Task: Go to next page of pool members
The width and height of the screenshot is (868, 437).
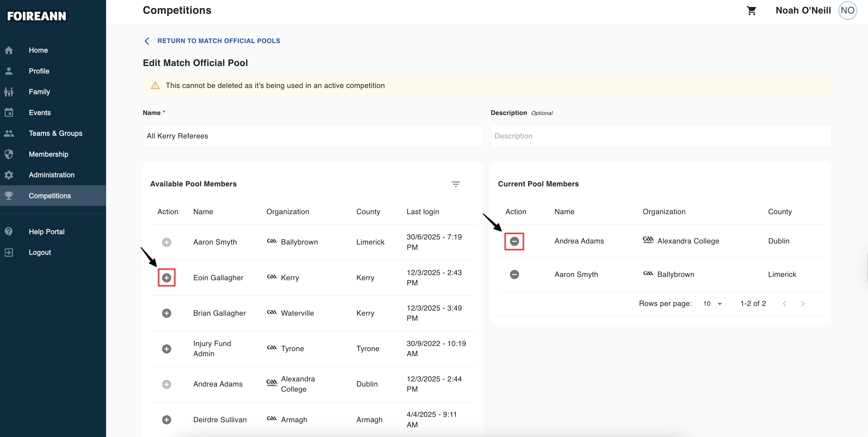Action: coord(803,304)
